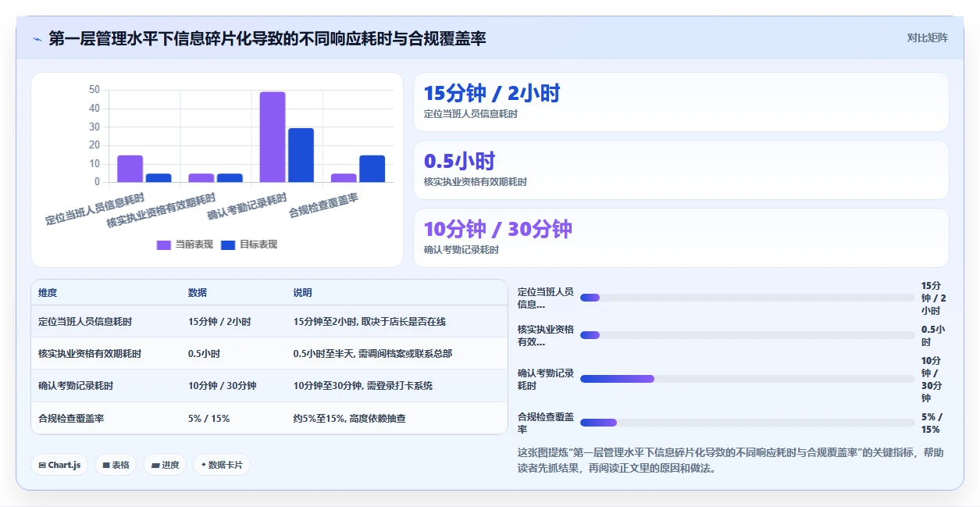Click table cell 5% / 15%
This screenshot has height=507, width=980.
pyautogui.click(x=208, y=419)
